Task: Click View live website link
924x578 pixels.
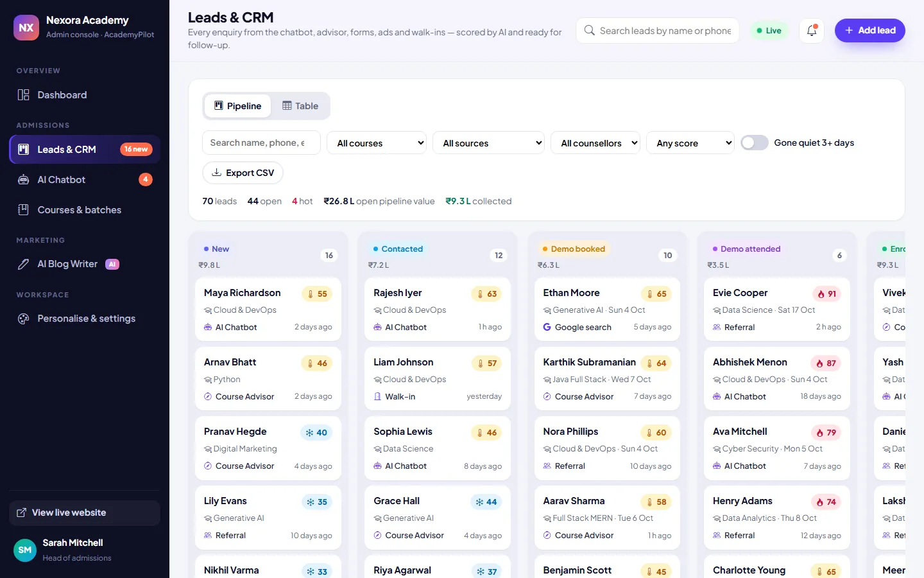Action: point(85,513)
